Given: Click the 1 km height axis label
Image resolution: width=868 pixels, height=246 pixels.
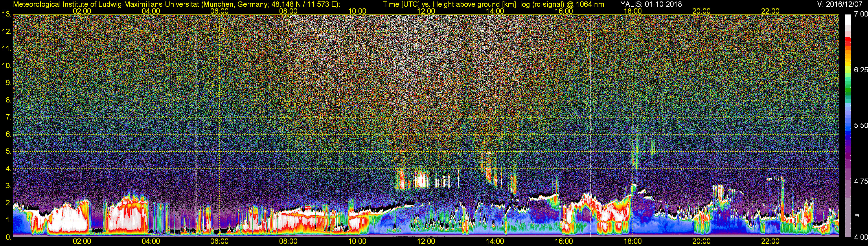Looking at the screenshot, I should [x=8, y=221].
